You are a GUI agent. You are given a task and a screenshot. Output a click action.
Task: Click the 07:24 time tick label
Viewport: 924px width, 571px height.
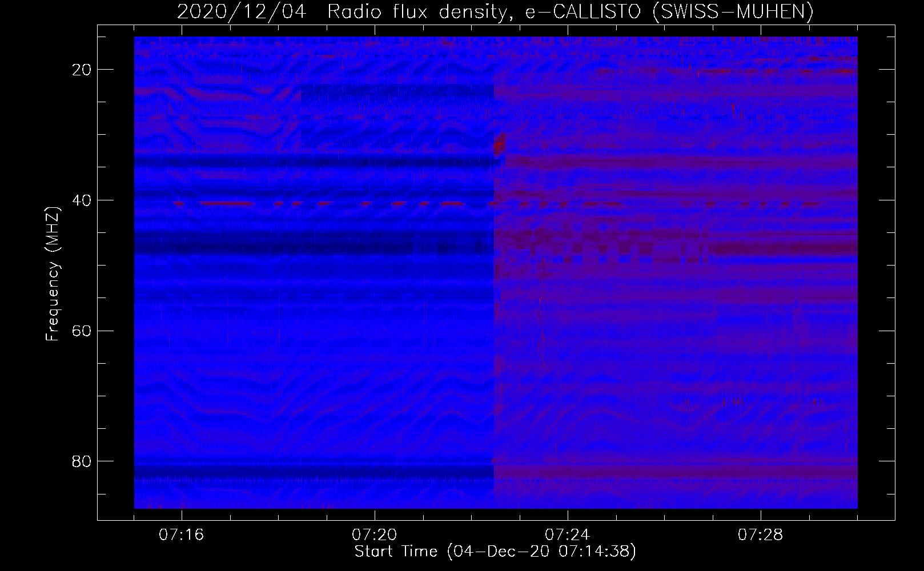(x=568, y=535)
